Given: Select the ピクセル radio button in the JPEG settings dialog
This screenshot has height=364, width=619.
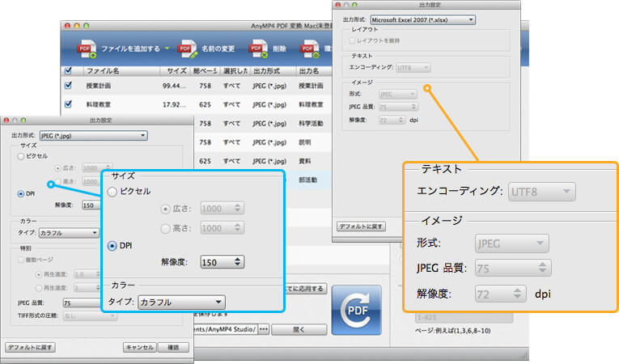Looking at the screenshot, I should tap(21, 156).
